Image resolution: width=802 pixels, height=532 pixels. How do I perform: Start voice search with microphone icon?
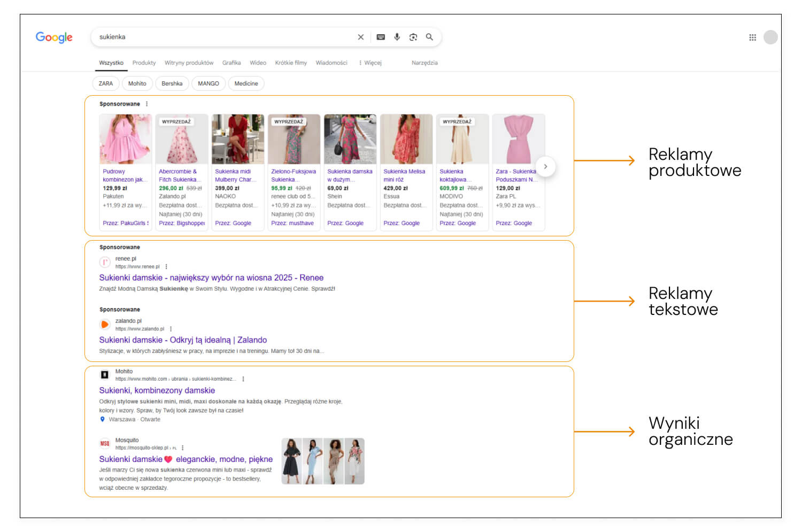point(397,37)
